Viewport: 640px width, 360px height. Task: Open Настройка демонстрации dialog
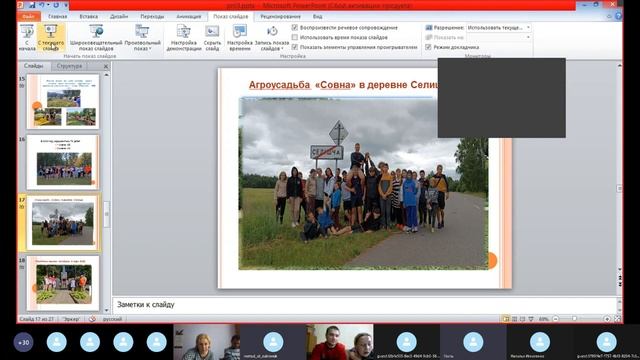click(x=184, y=38)
